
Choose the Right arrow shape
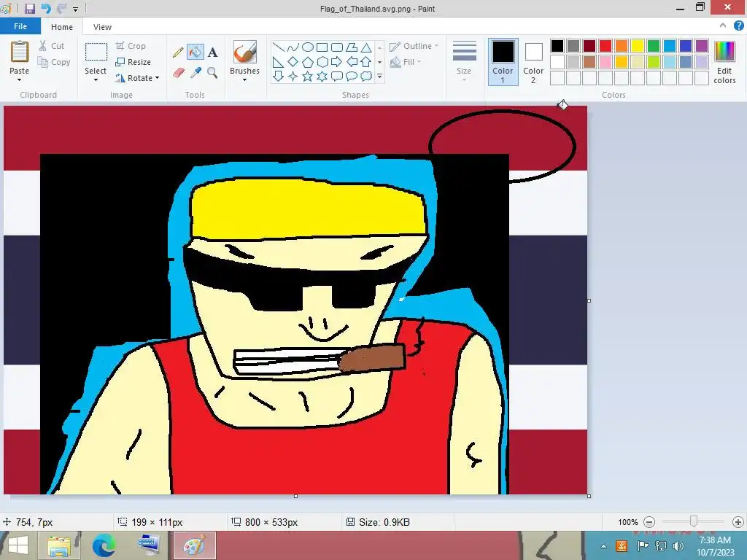pos(337,62)
